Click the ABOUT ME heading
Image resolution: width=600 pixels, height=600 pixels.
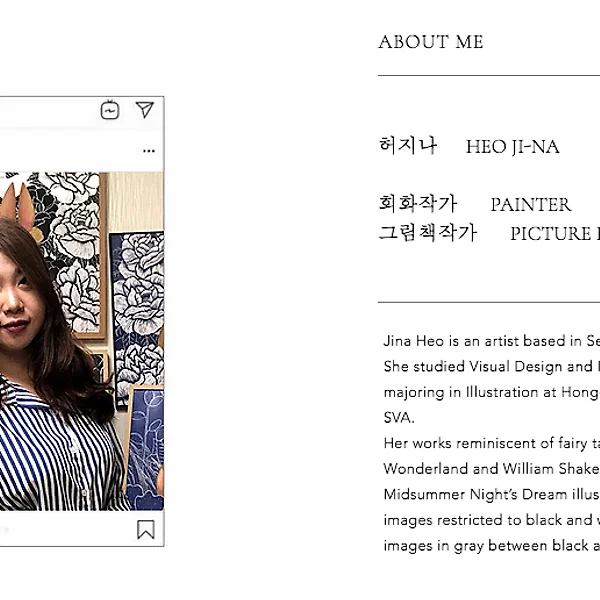[x=431, y=42]
